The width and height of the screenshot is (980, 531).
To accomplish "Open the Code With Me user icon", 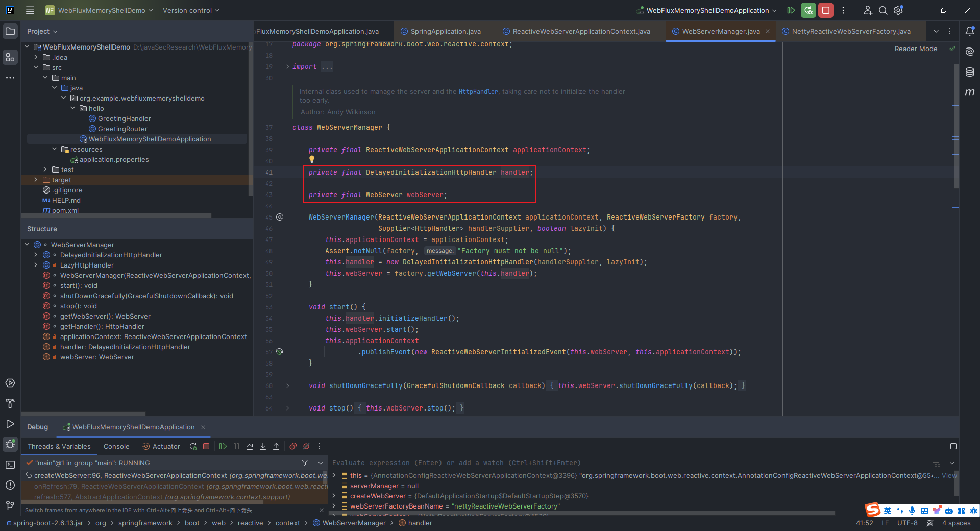I will 868,10.
